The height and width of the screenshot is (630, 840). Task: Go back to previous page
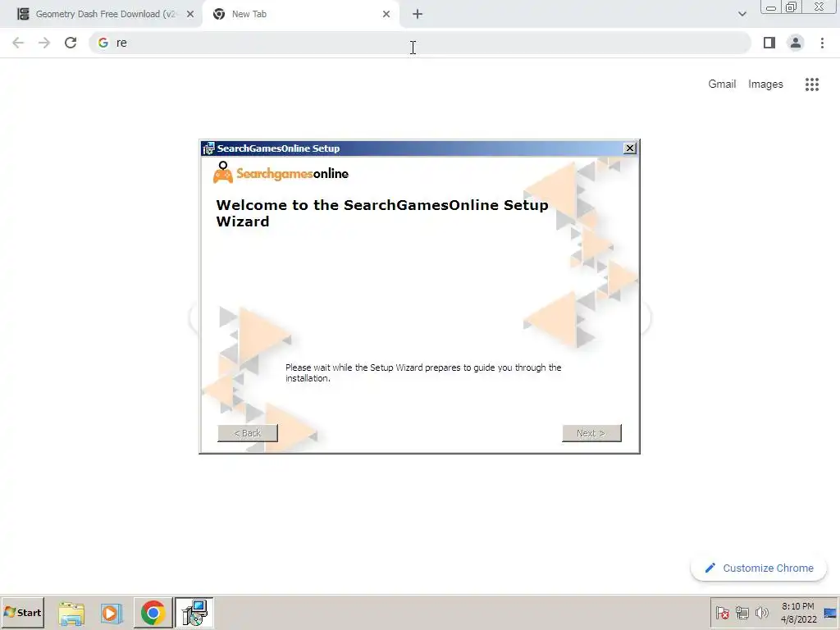click(18, 43)
